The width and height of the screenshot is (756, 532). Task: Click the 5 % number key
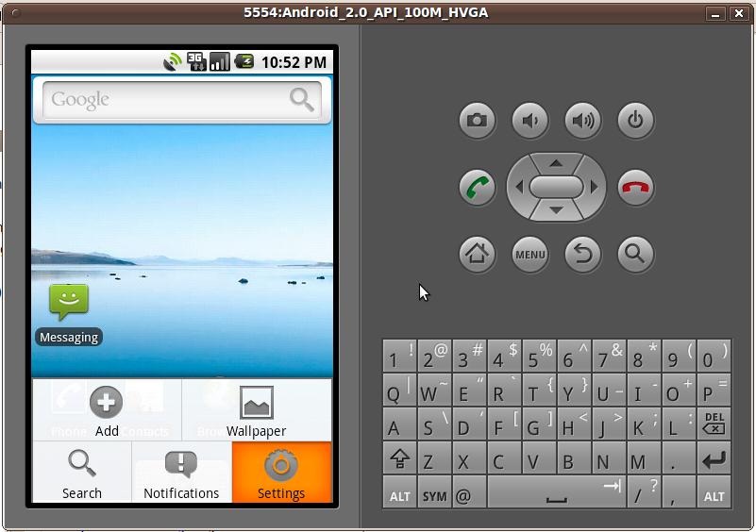pos(539,356)
